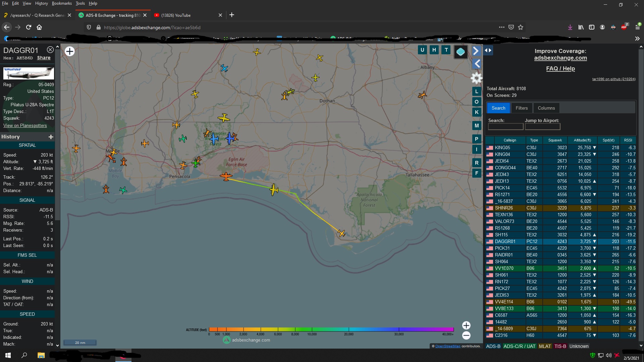
Task: Switch to the YouTube browser tab
Action: (x=188, y=15)
